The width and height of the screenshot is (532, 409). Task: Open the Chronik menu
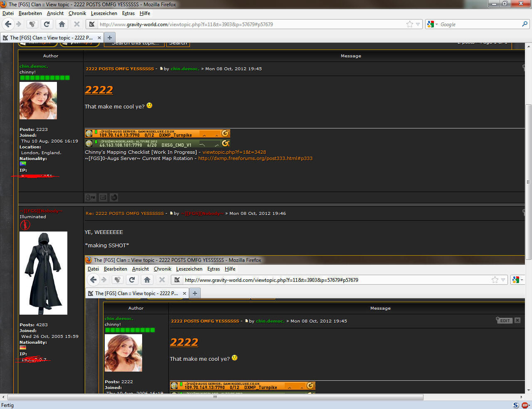click(77, 13)
